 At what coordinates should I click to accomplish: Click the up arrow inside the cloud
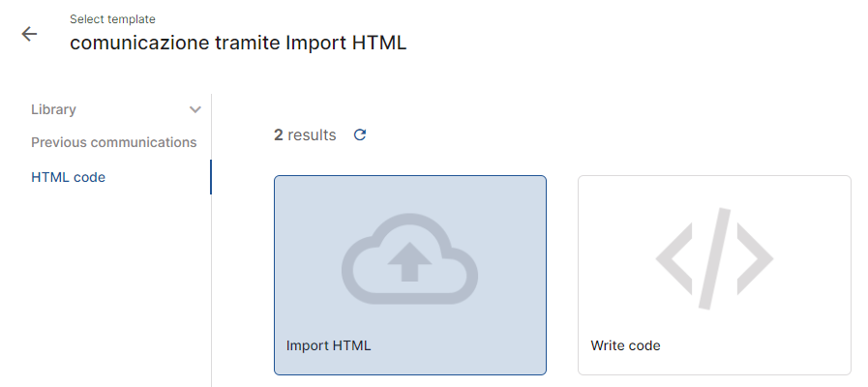409,262
